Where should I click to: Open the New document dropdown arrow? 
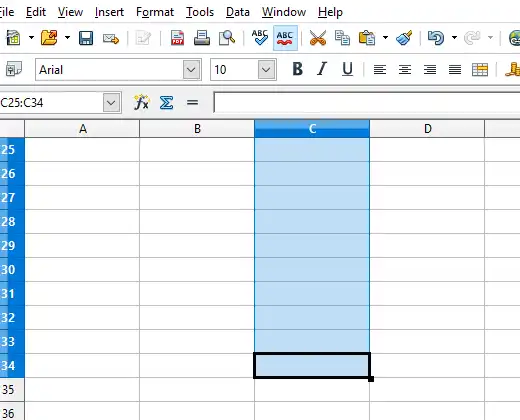click(31, 37)
